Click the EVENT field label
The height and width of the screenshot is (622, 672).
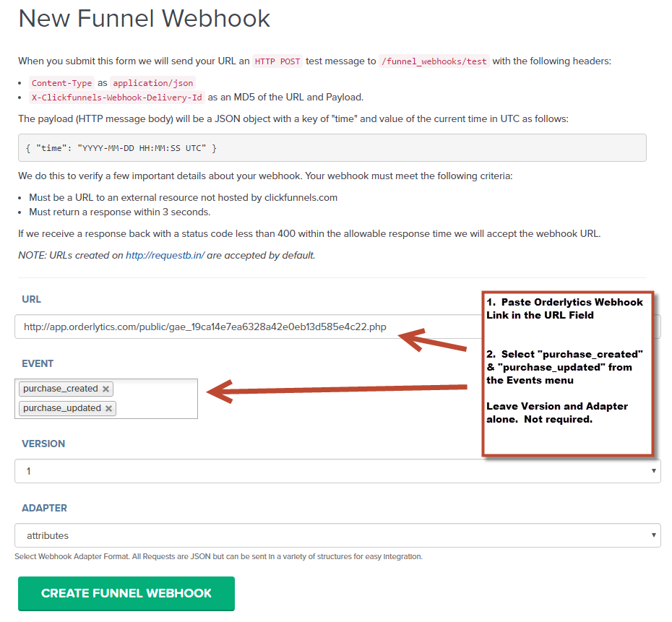(x=38, y=363)
